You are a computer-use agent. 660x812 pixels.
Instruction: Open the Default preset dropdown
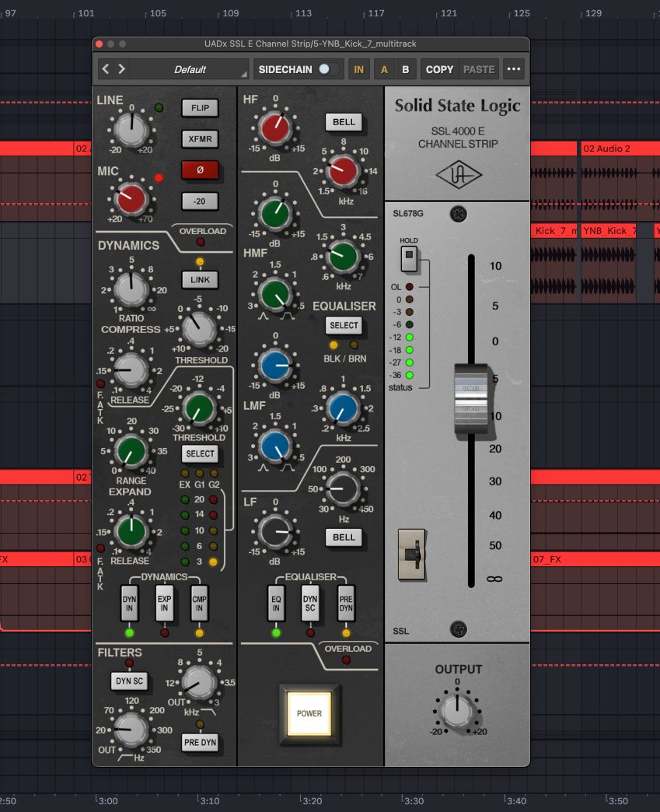tap(190, 69)
